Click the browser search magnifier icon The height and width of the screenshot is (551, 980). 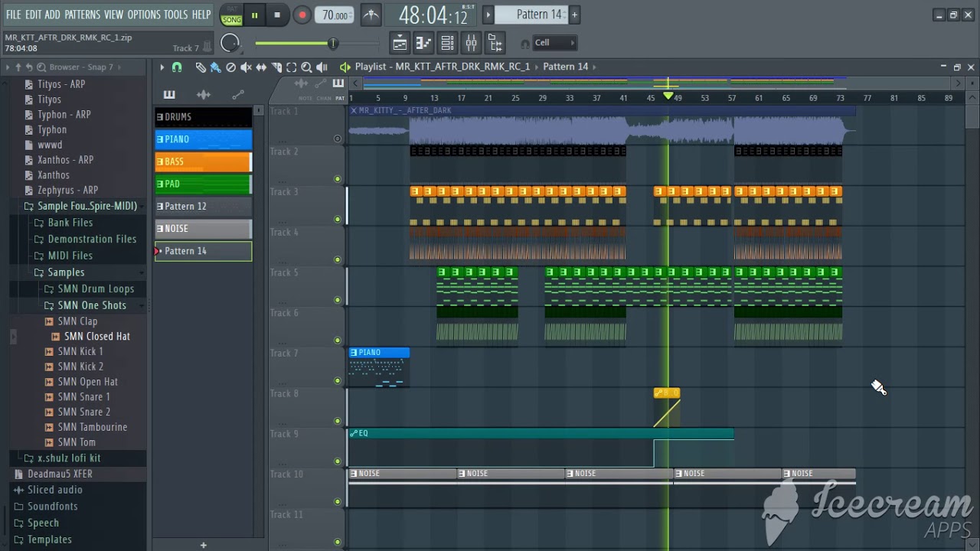pyautogui.click(x=41, y=67)
